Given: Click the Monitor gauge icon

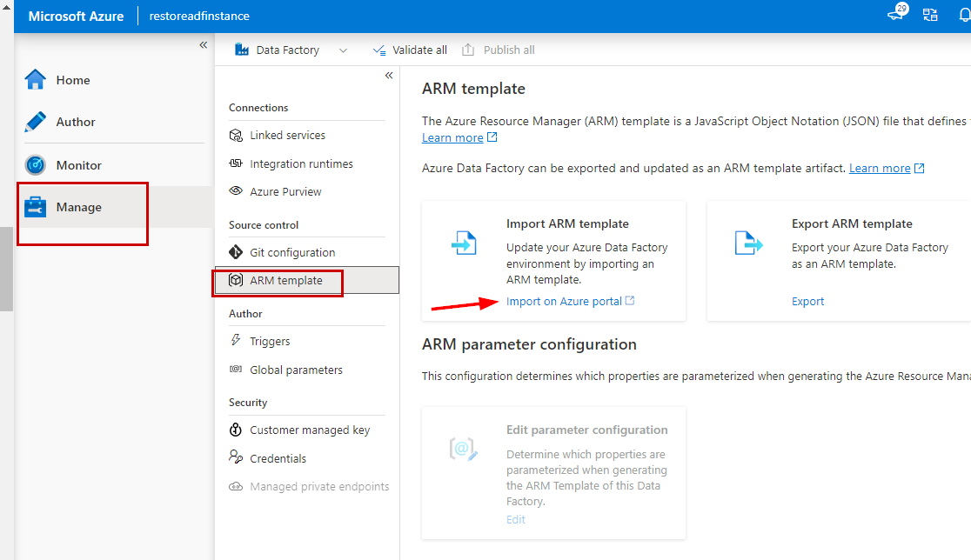Looking at the screenshot, I should pos(35,164).
